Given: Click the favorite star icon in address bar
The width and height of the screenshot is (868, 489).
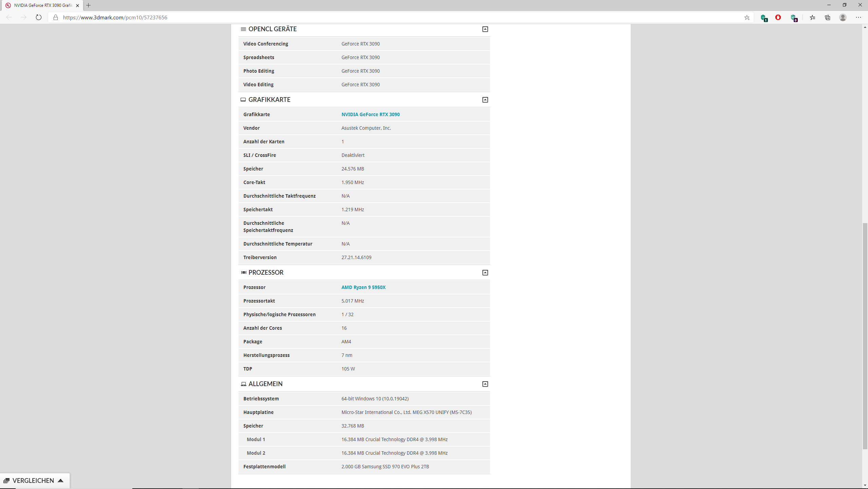Looking at the screenshot, I should 747,17.
